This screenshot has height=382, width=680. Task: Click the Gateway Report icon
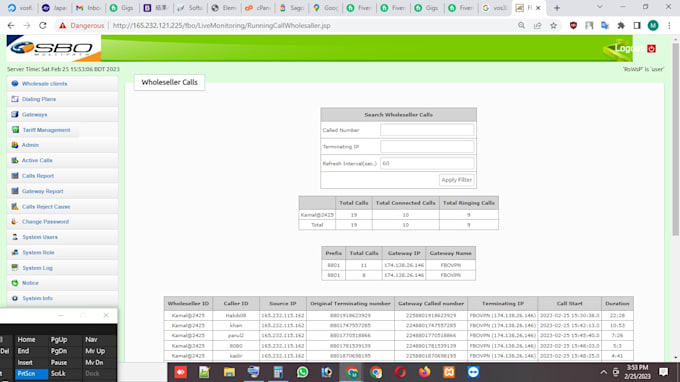15,191
